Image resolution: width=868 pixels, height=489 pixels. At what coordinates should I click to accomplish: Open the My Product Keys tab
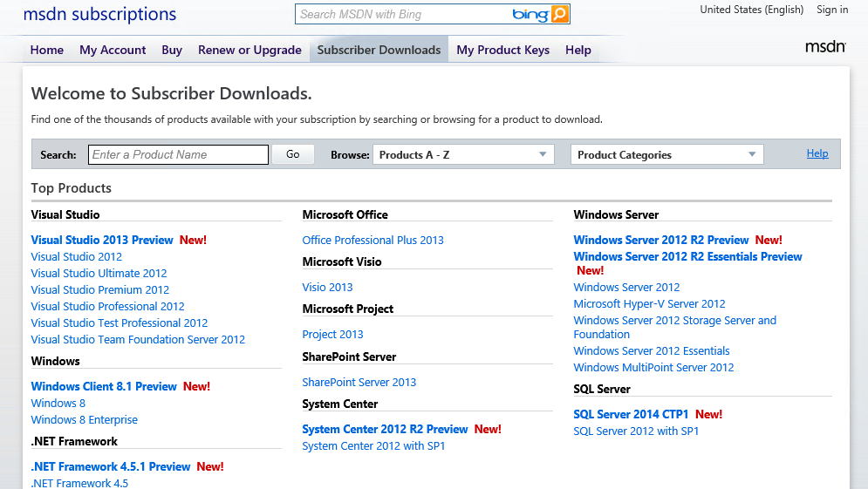coord(502,50)
